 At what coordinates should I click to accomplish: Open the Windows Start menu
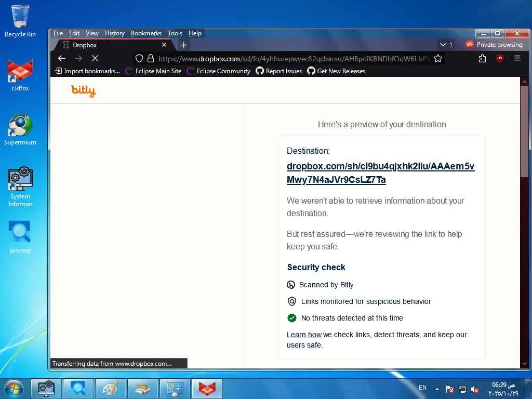click(13, 389)
